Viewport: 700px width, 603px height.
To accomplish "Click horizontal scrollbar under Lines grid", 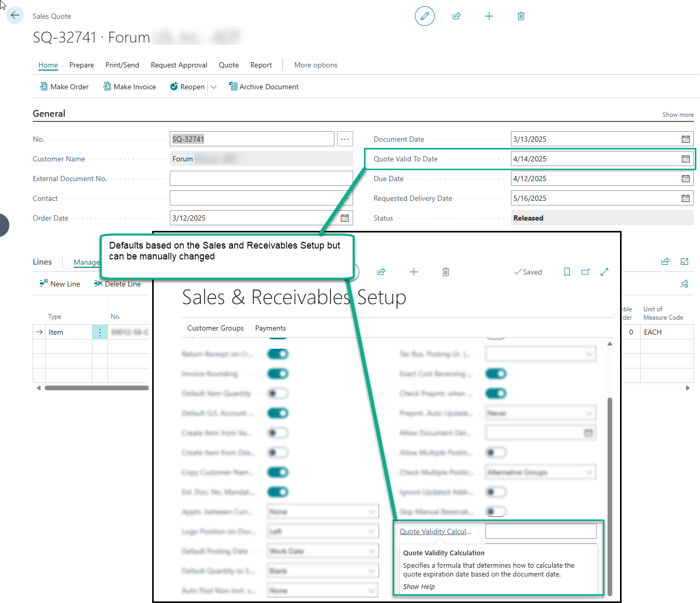I will pyautogui.click(x=97, y=388).
